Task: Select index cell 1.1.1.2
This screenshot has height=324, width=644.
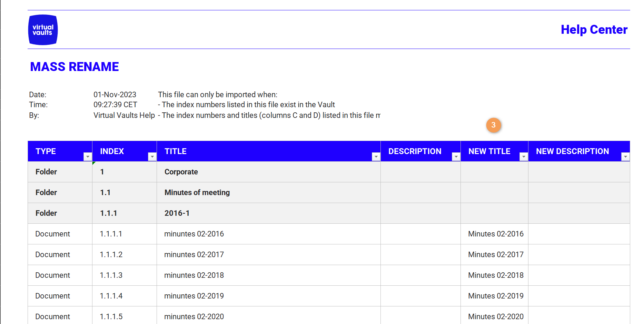Action: [x=125, y=255]
